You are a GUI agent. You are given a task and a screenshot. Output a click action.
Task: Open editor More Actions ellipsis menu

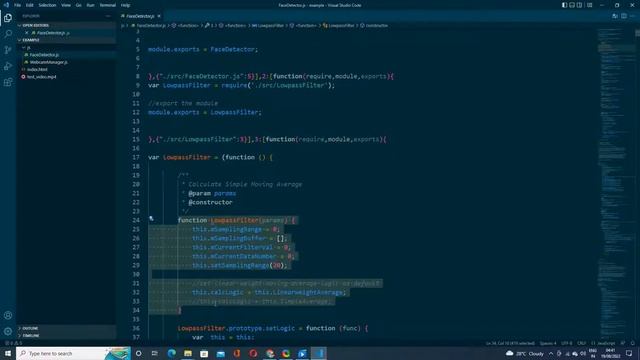[632, 16]
